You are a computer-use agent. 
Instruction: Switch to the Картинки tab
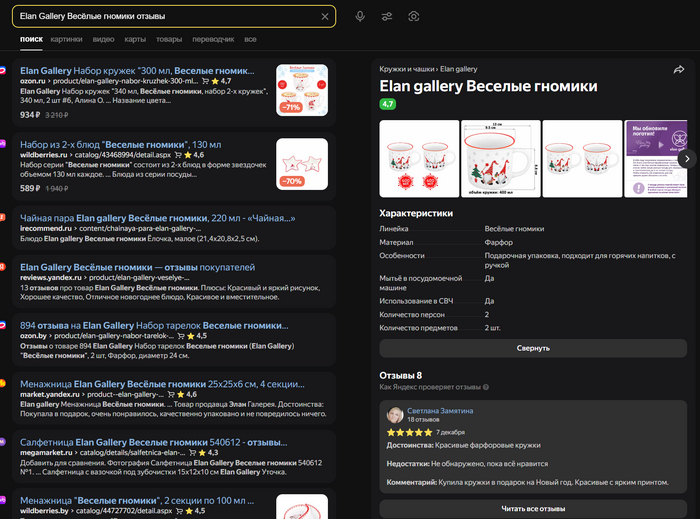coord(67,39)
